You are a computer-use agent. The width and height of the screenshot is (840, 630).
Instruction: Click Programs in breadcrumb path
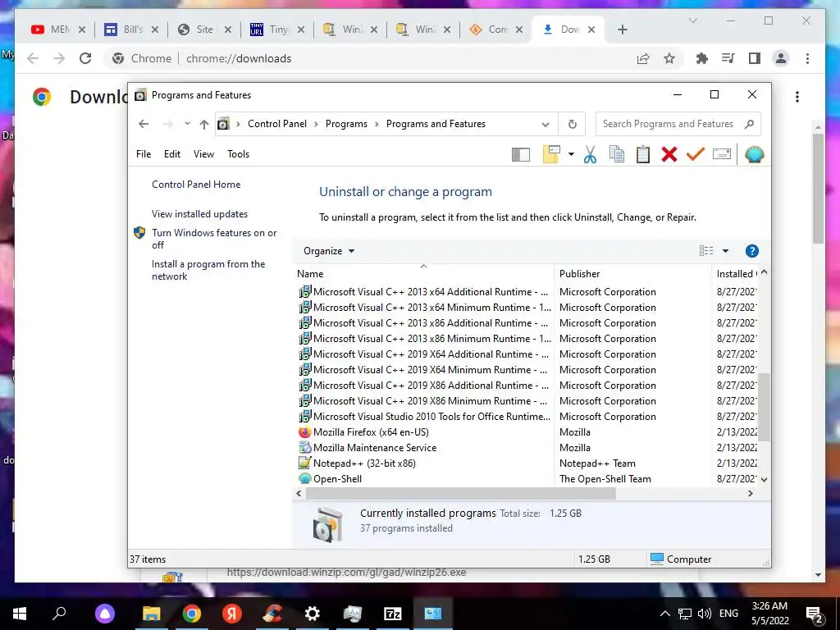347,124
